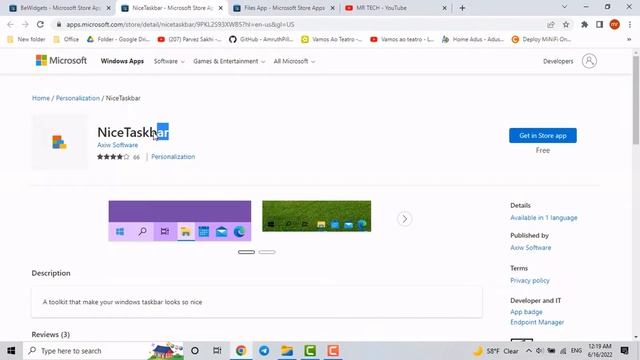The width and height of the screenshot is (640, 360).
Task: Open the share page icon in address bar
Action: (x=551, y=24)
